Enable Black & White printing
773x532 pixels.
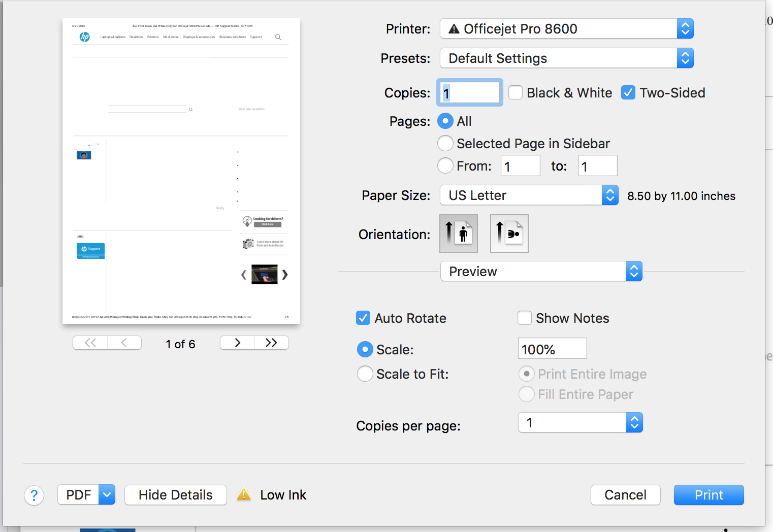click(x=515, y=92)
